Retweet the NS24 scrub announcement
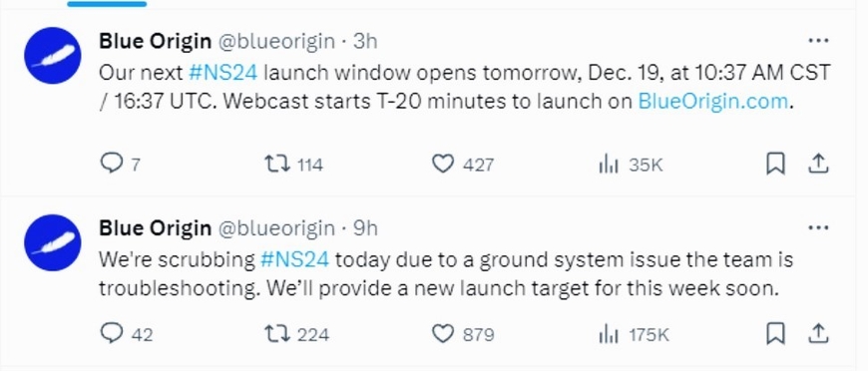Screen dimensions: 868x371 (296, 334)
